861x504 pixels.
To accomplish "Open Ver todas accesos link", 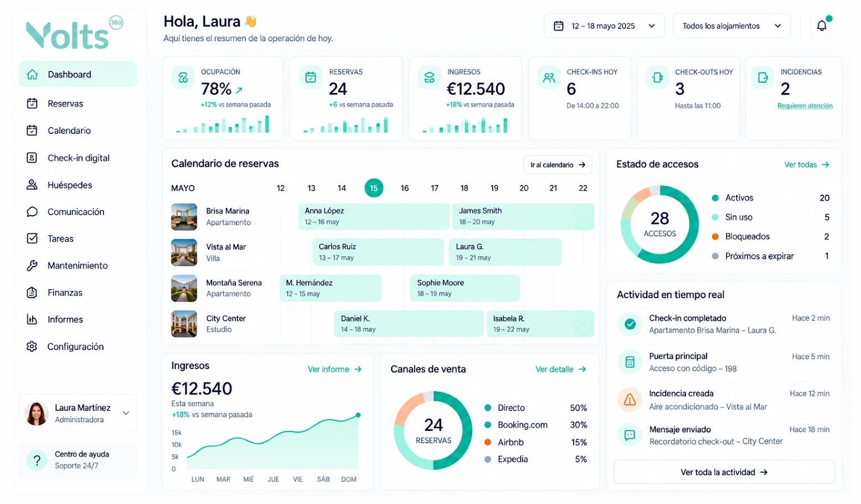I will click(x=807, y=165).
